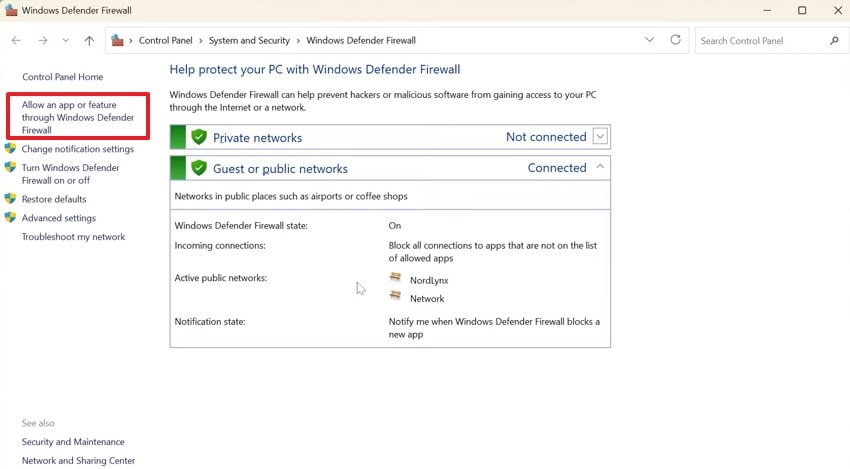Open Allow an app or feature link
The height and width of the screenshot is (469, 850).
click(x=78, y=117)
